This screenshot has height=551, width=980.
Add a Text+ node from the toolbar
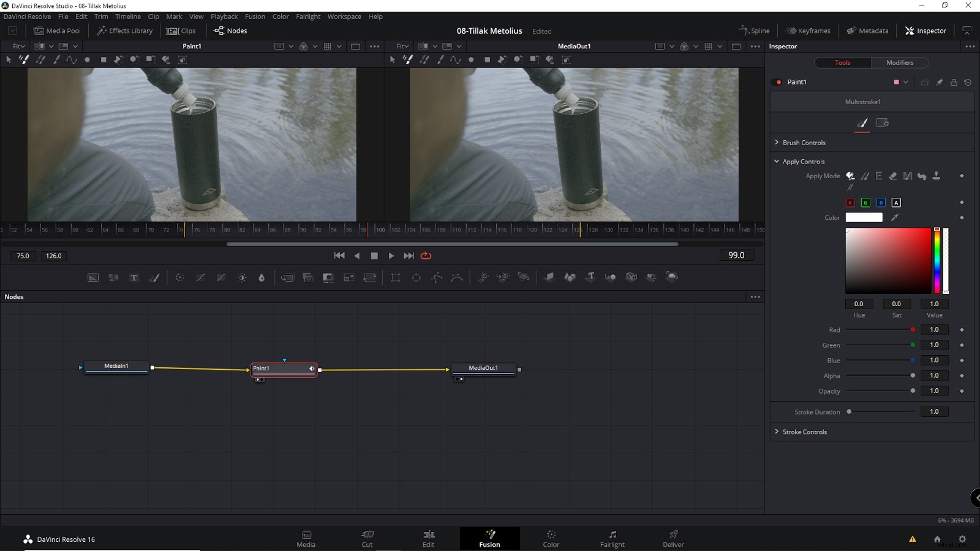tap(134, 277)
